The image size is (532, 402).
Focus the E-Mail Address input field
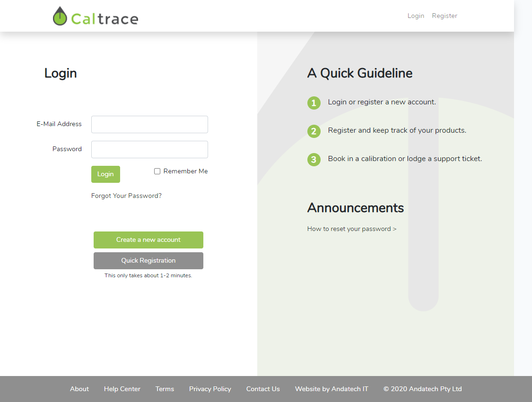[x=149, y=124]
